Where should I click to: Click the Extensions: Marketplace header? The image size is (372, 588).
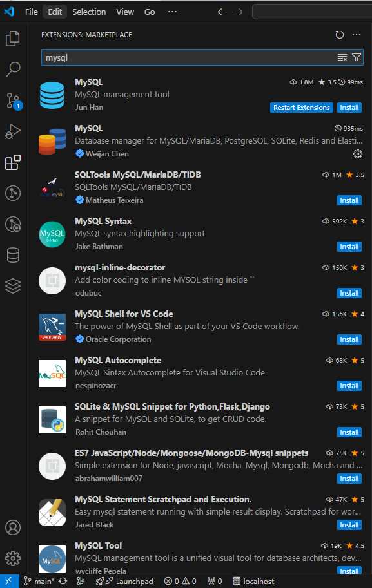tap(86, 35)
